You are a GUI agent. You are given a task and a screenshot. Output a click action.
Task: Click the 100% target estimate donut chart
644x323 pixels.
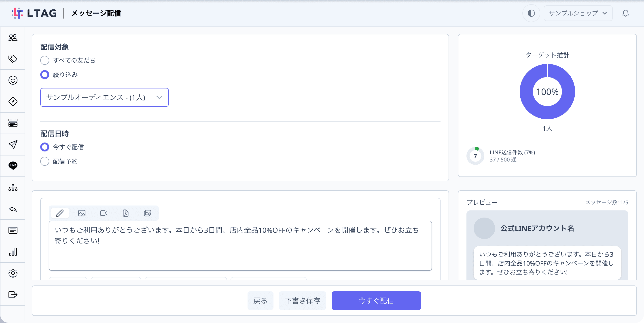coord(547,92)
